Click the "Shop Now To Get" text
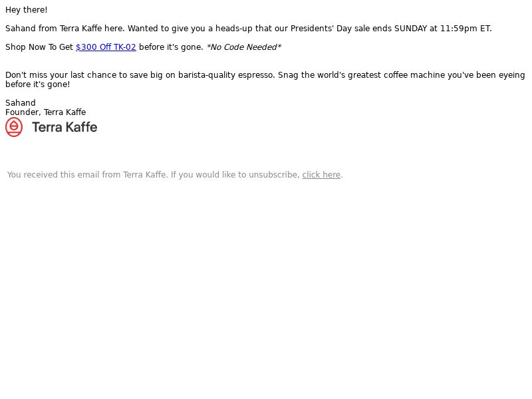532x399 pixels. coord(39,47)
